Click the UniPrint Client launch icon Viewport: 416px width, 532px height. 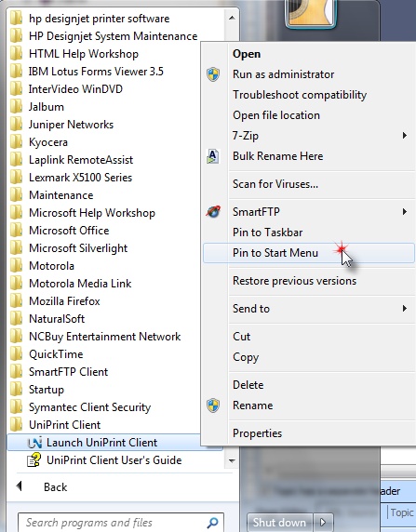coord(34,443)
